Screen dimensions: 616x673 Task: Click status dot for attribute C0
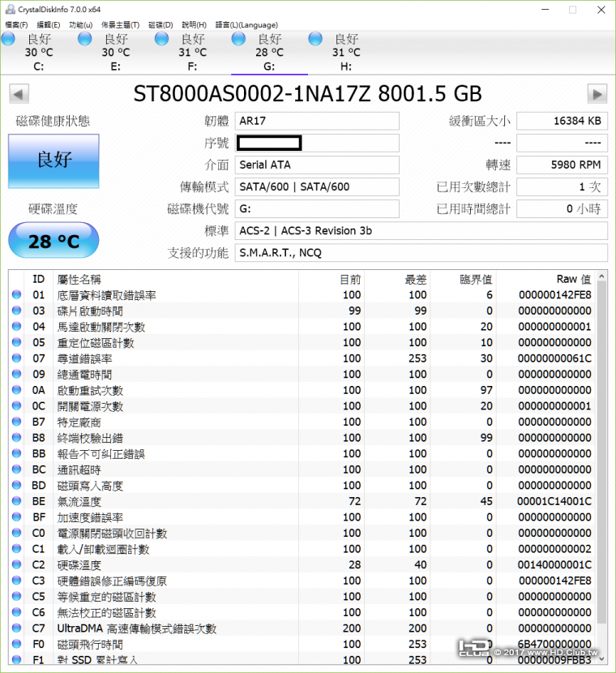pyautogui.click(x=17, y=533)
